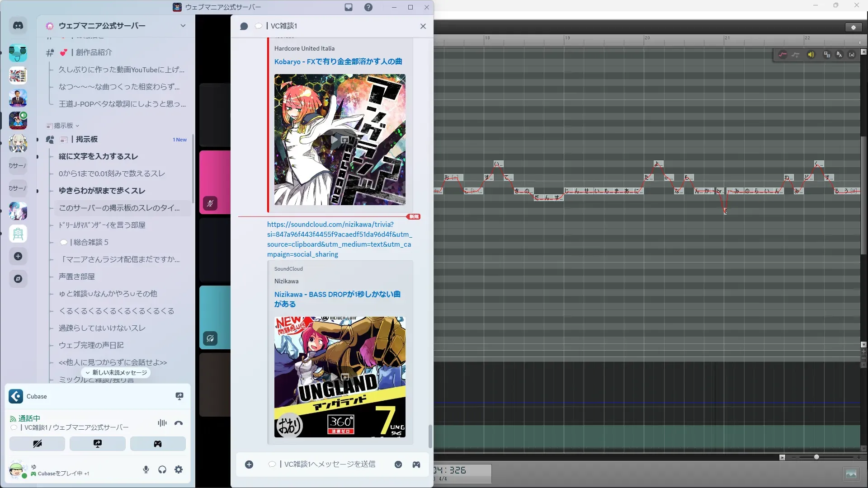Image resolution: width=868 pixels, height=488 pixels.
Task: Click the VC雑談1 message input field
Action: 330,464
